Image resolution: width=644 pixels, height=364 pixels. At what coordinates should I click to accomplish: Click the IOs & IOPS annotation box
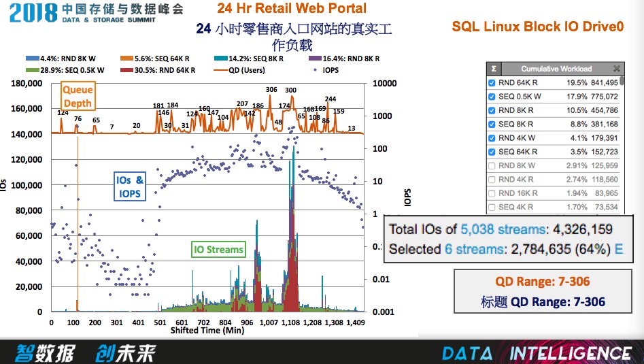pyautogui.click(x=130, y=187)
